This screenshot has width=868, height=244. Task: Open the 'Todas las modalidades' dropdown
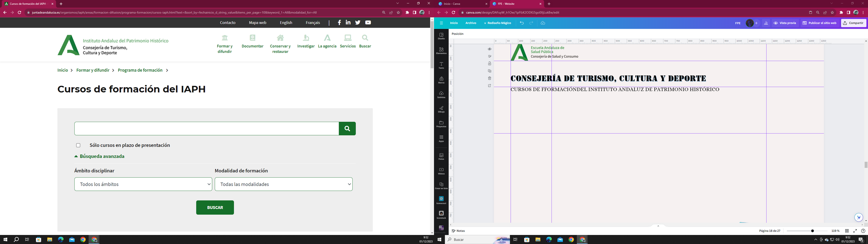click(283, 184)
